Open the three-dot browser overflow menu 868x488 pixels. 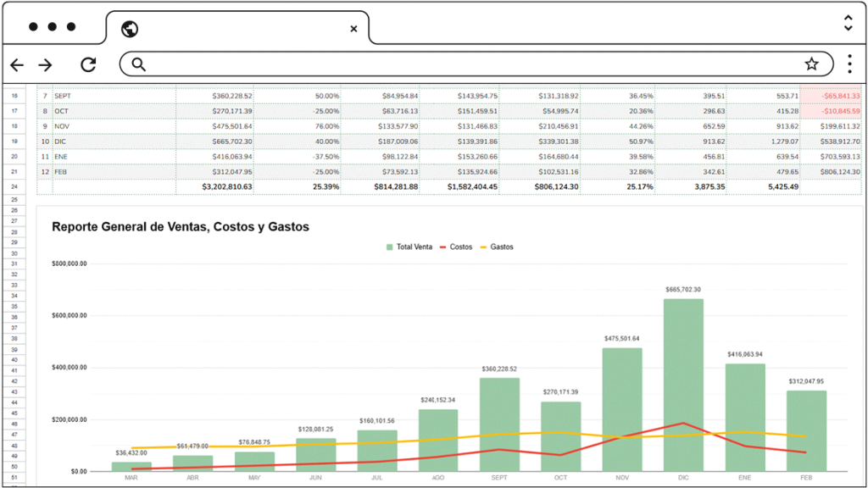[x=848, y=64]
